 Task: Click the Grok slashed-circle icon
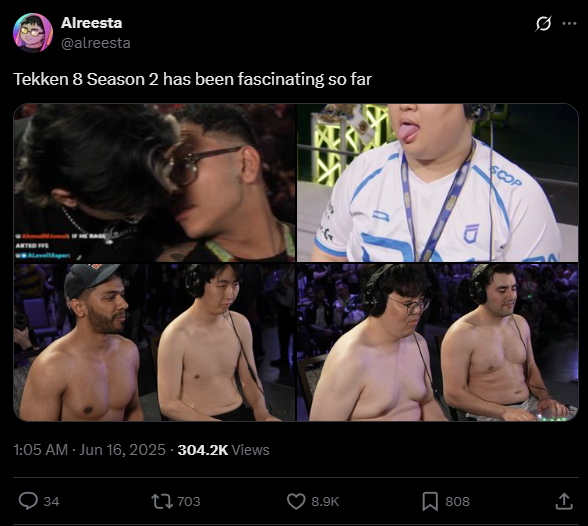pyautogui.click(x=543, y=24)
